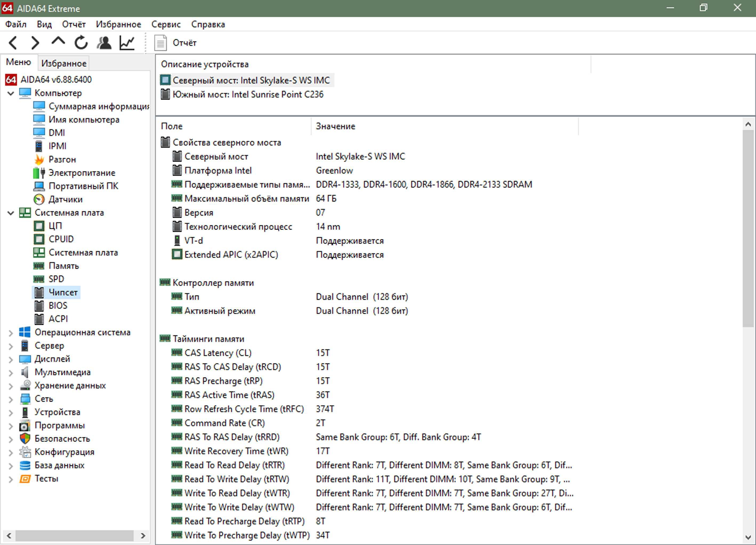The height and width of the screenshot is (545, 756).
Task: Click the Отчёт report toolbar button
Action: [175, 43]
